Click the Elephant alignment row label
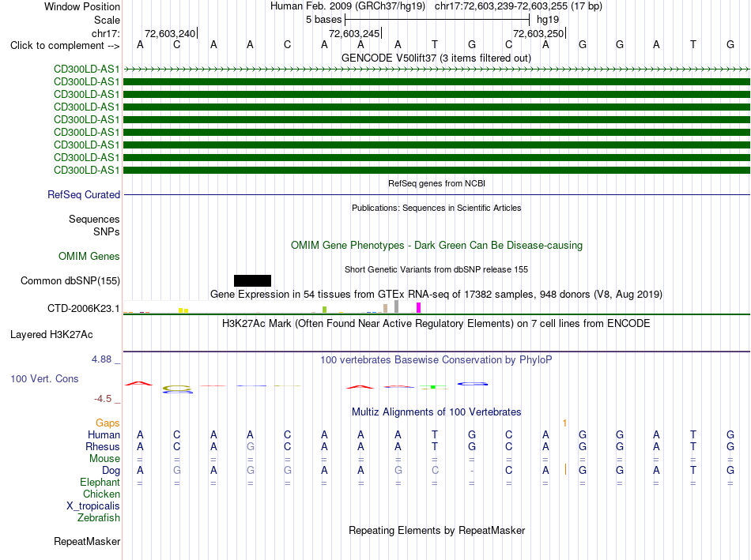The width and height of the screenshot is (751, 560). click(100, 482)
